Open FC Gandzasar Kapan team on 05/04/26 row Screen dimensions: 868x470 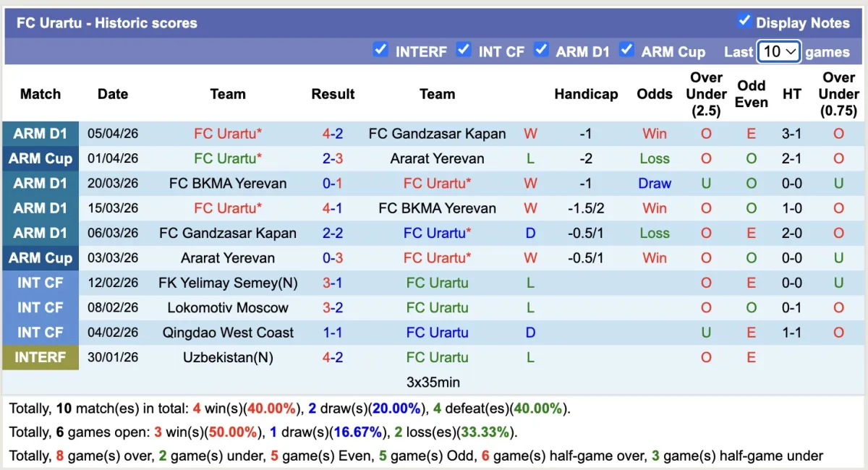click(x=437, y=134)
